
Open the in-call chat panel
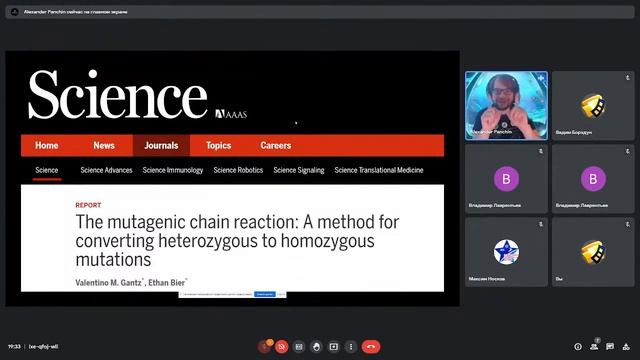tap(610, 347)
